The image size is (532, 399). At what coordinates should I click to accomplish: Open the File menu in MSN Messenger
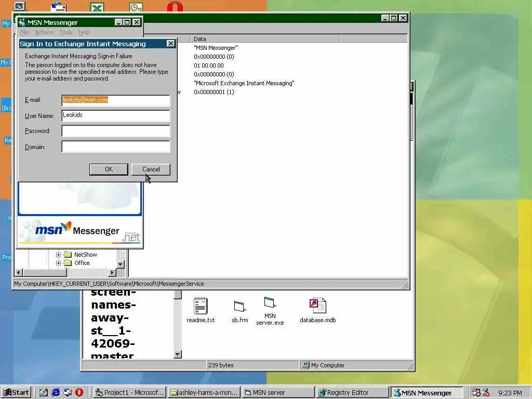(x=24, y=32)
